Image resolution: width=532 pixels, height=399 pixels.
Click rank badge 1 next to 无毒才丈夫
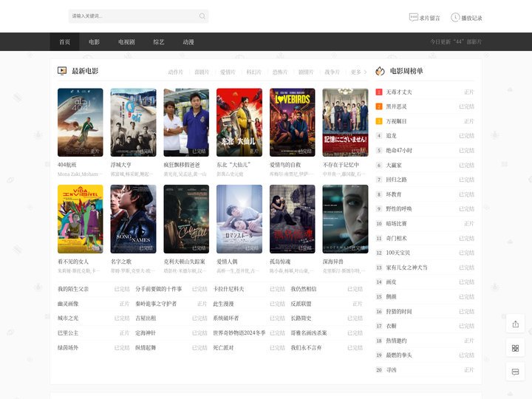pos(379,92)
